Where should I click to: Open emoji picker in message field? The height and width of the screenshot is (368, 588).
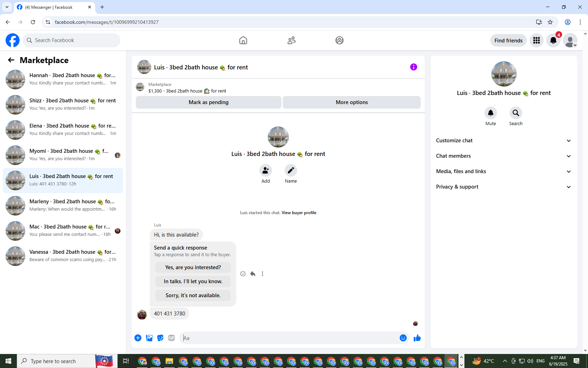[403, 338]
